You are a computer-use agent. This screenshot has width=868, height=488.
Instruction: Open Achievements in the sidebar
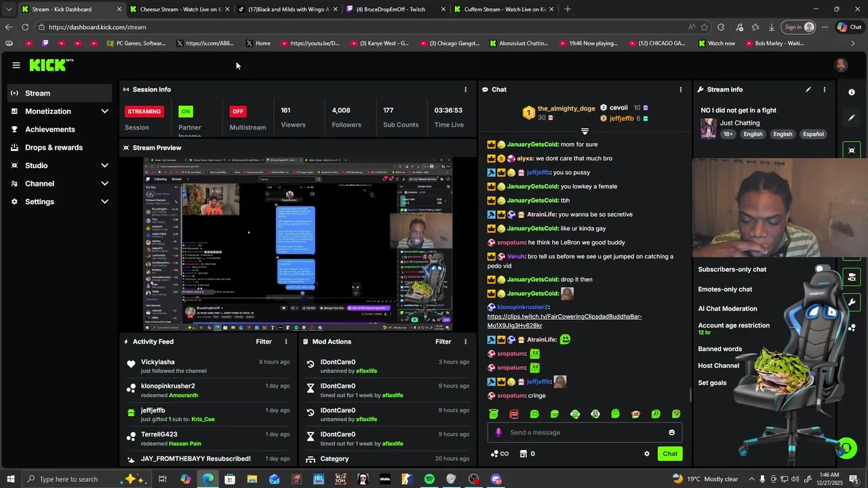[59, 129]
